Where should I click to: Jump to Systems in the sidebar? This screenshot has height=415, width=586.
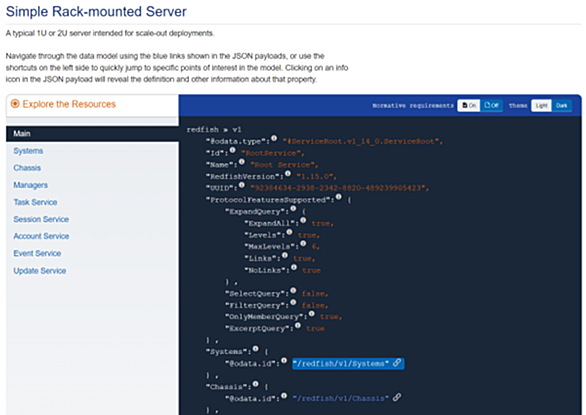[x=28, y=151]
